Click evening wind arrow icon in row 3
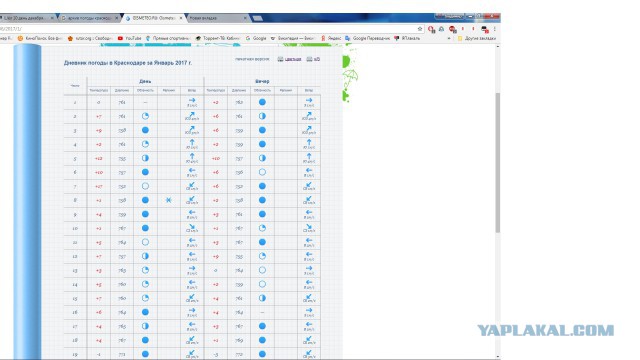Viewport: 640px width, 360px height. tap(309, 129)
